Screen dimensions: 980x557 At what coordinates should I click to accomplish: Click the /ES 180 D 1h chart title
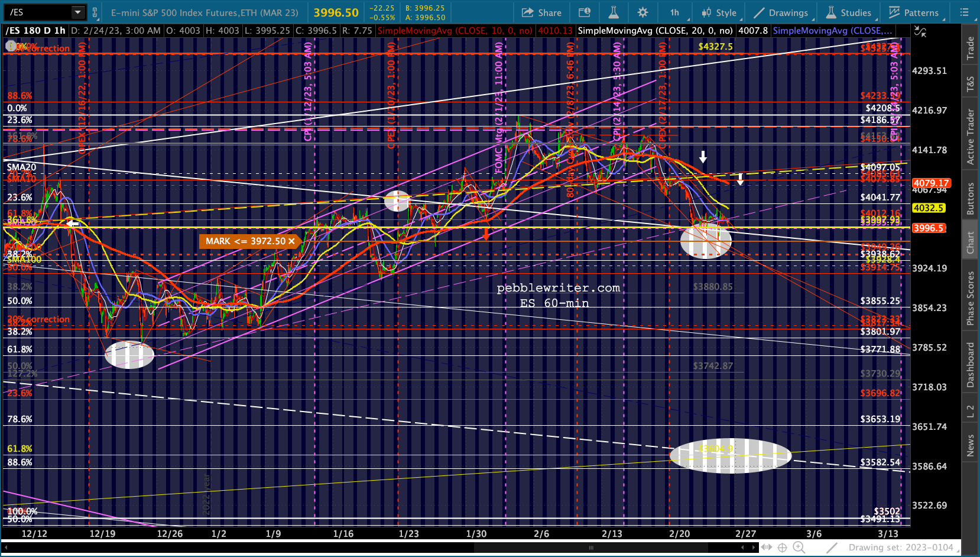(x=35, y=31)
